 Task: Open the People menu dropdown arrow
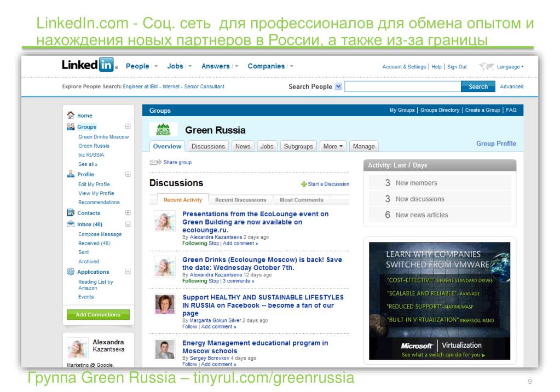click(x=156, y=66)
